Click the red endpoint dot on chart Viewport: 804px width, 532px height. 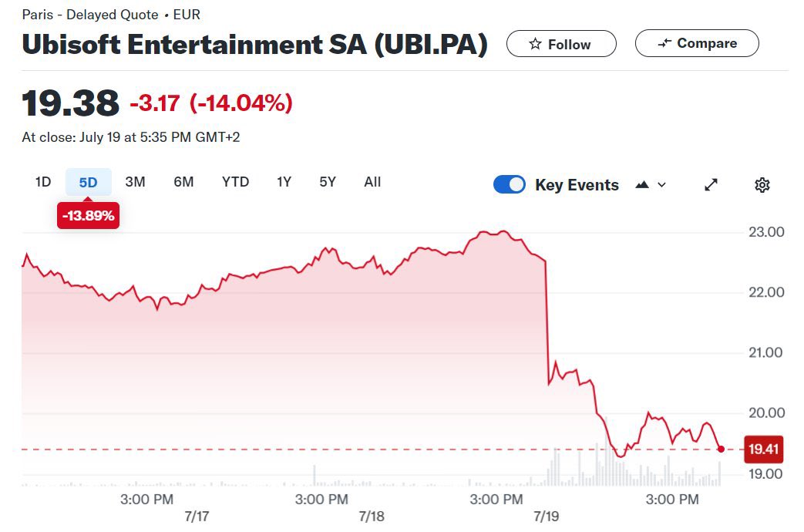tap(721, 449)
